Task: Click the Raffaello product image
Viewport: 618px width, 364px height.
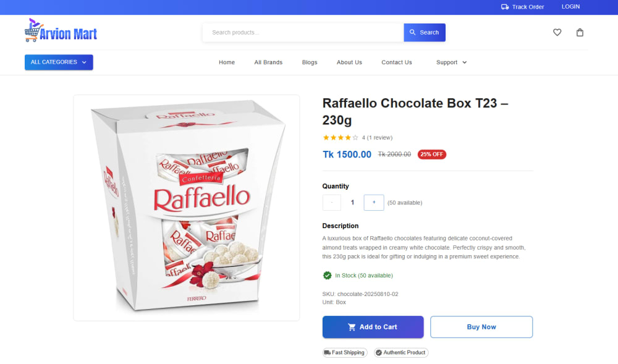Action: [186, 208]
